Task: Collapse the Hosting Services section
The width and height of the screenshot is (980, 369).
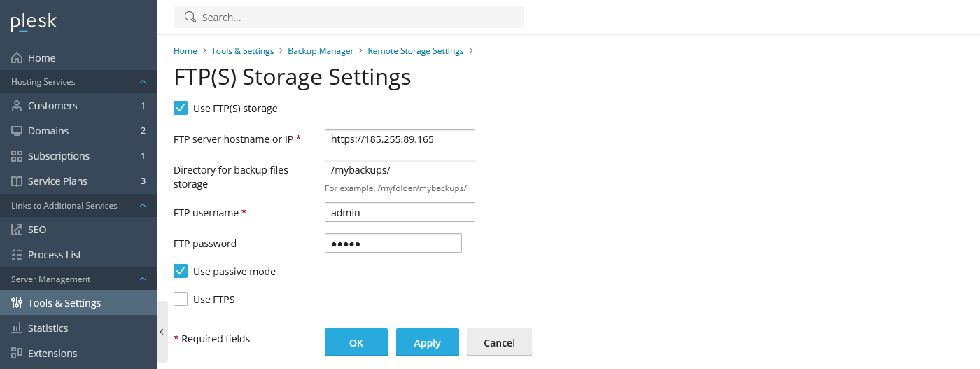Action: (x=143, y=82)
